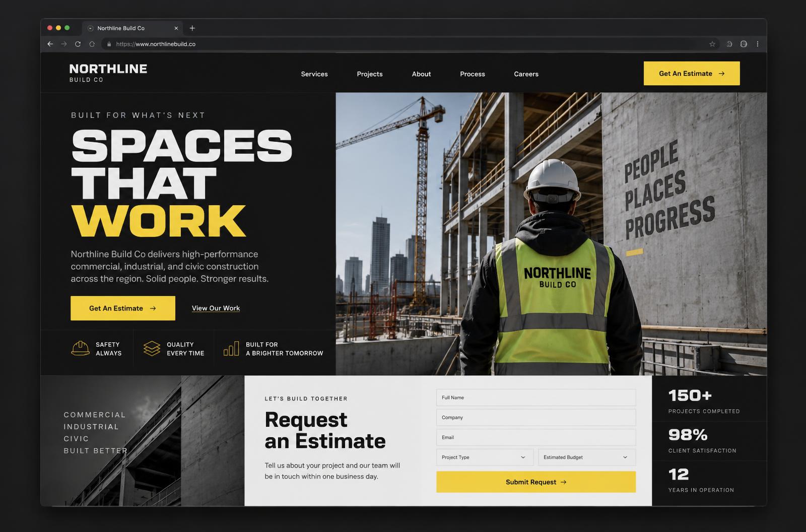The height and width of the screenshot is (532, 806).
Task: Click the browser back arrow
Action: pos(50,44)
